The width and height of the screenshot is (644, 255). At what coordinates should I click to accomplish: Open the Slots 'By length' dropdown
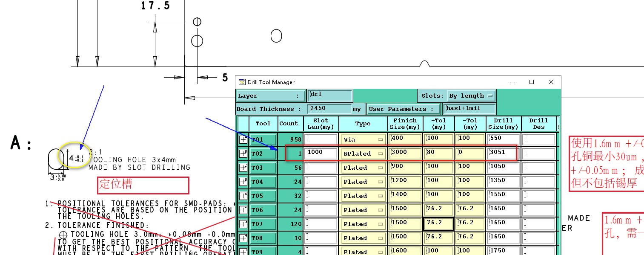tap(471, 96)
